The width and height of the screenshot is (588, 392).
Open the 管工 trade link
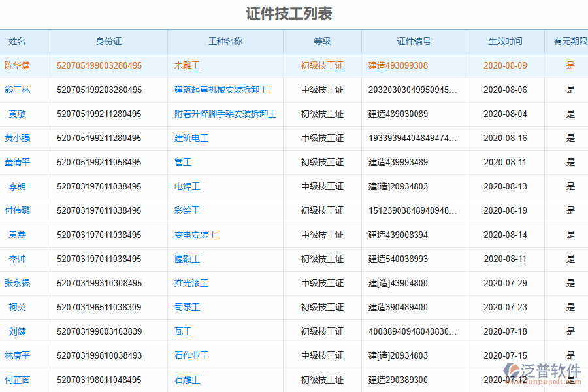point(181,162)
